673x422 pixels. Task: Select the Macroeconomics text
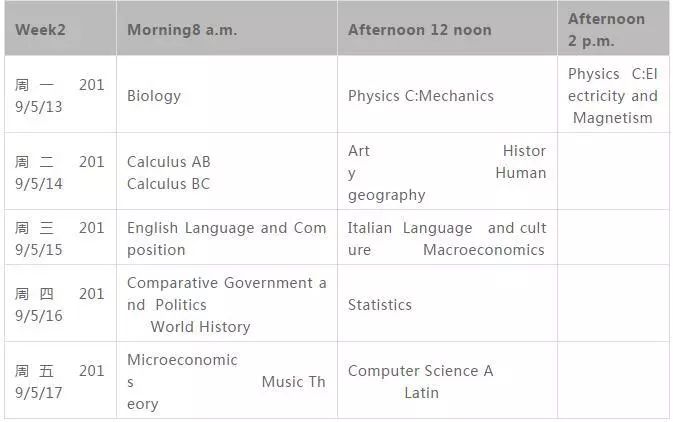[484, 250]
